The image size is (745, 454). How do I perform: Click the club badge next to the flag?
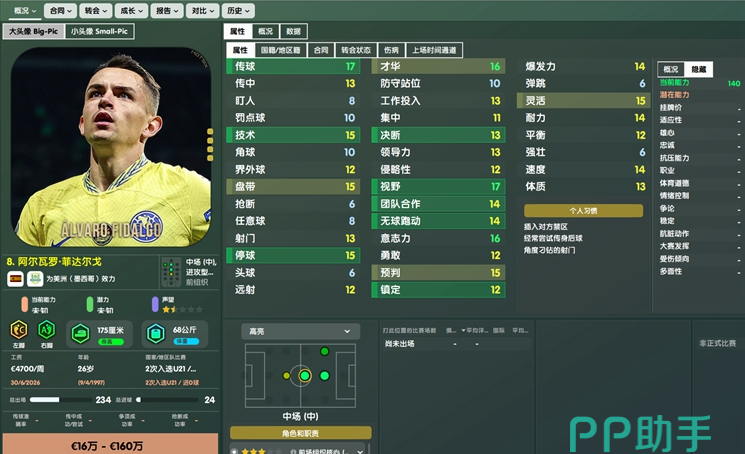pos(35,279)
